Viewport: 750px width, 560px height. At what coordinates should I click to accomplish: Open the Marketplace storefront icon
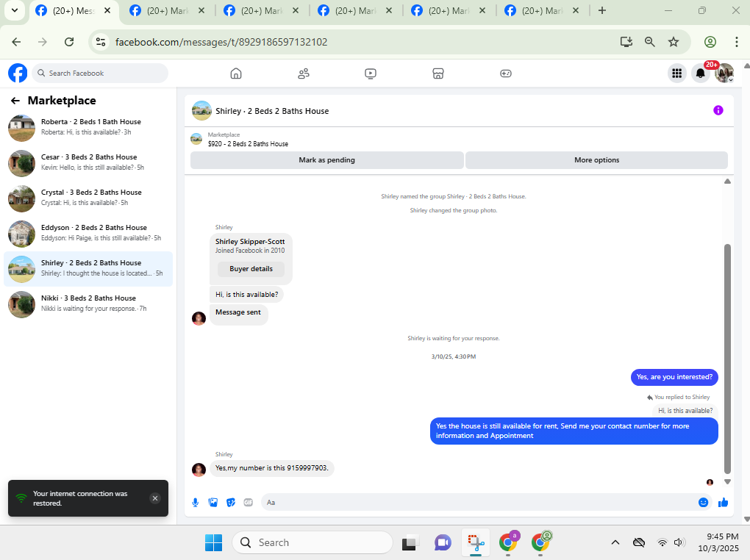tap(438, 73)
